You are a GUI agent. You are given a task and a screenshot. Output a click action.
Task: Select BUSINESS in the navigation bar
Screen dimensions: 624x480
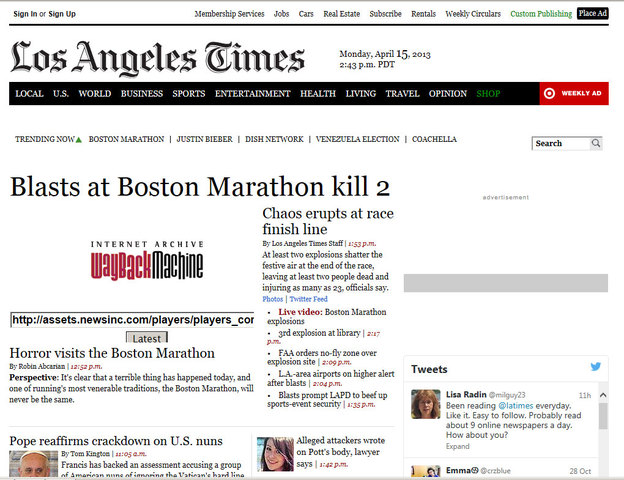(142, 94)
